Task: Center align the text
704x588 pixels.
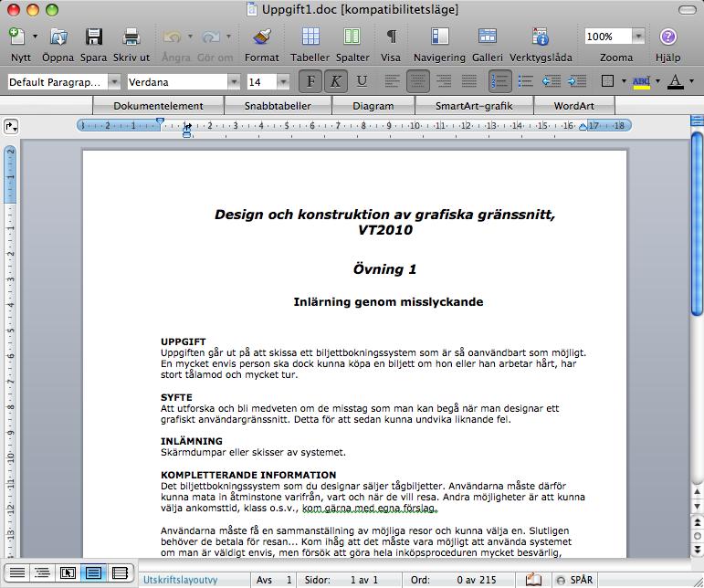Action: 417,81
